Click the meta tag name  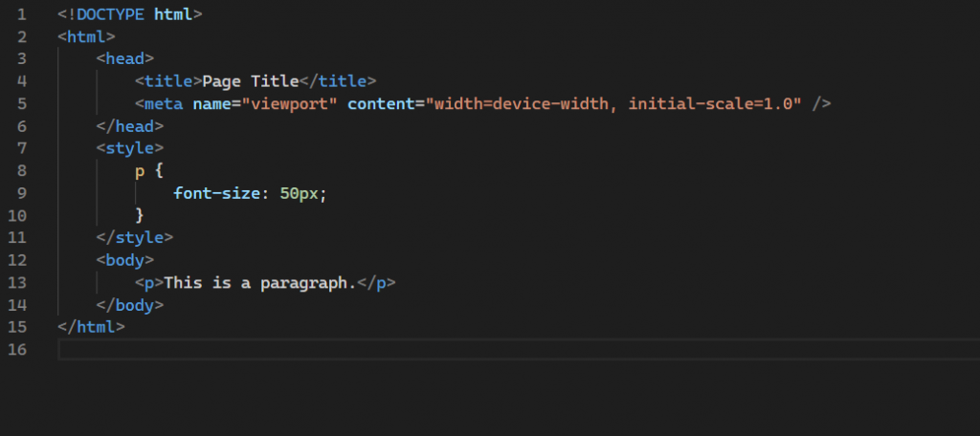[164, 103]
